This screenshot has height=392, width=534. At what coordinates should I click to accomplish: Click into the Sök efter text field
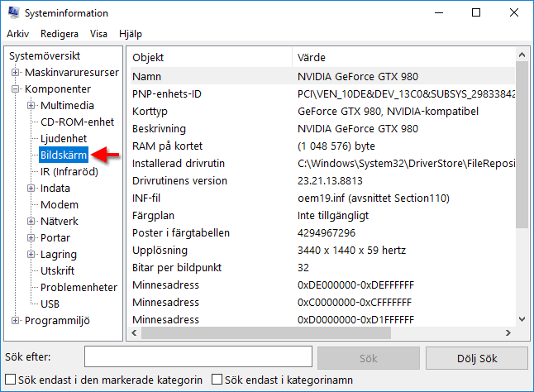click(198, 356)
